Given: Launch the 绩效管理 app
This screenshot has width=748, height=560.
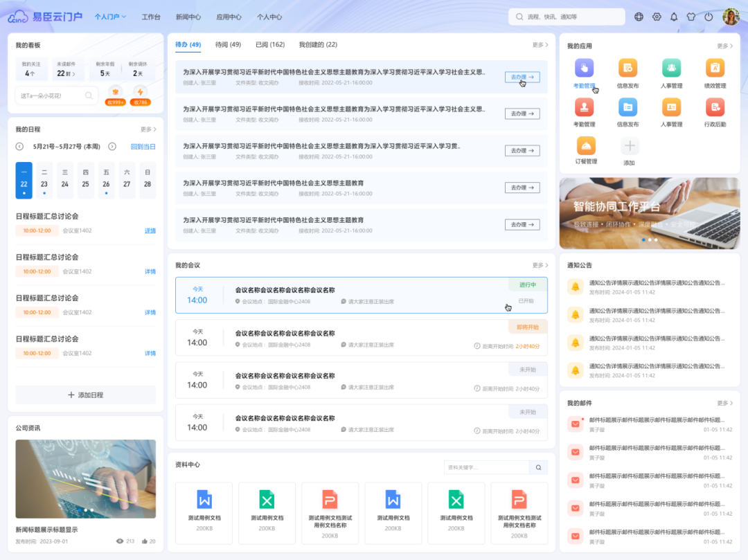Looking at the screenshot, I should click(715, 68).
